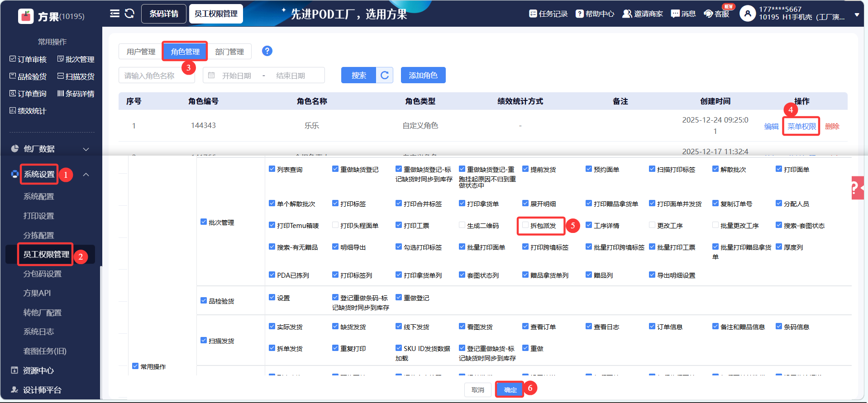Open the Help Center icon
The width and height of the screenshot is (868, 403).
[x=579, y=14]
